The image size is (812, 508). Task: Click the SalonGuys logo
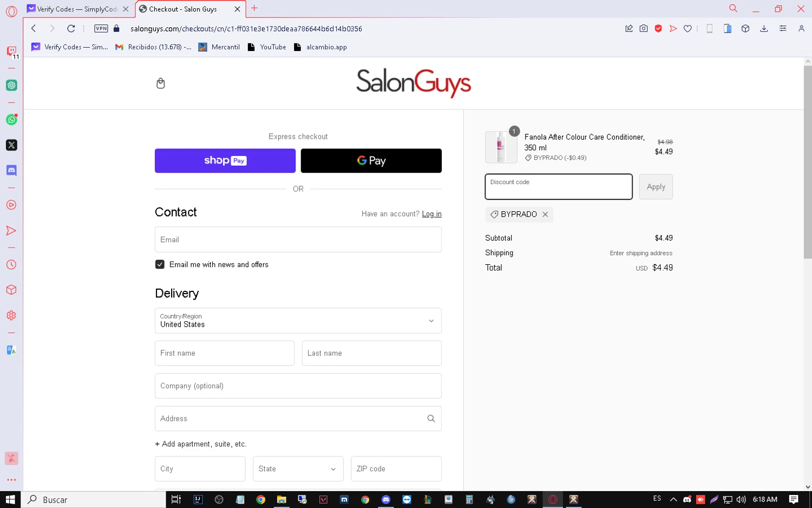pos(414,83)
